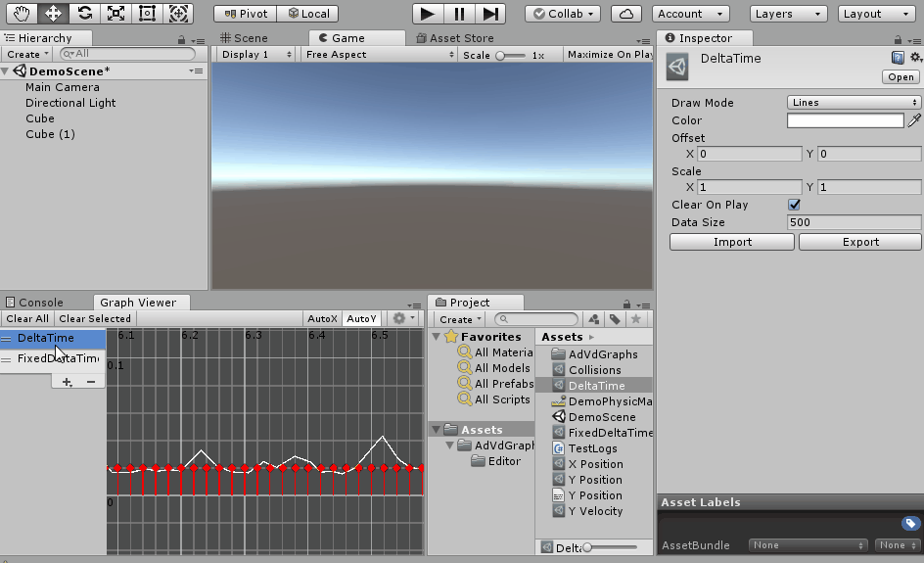Open Graph Viewer gear settings
Viewport: 924px width, 563px height.
click(x=403, y=319)
